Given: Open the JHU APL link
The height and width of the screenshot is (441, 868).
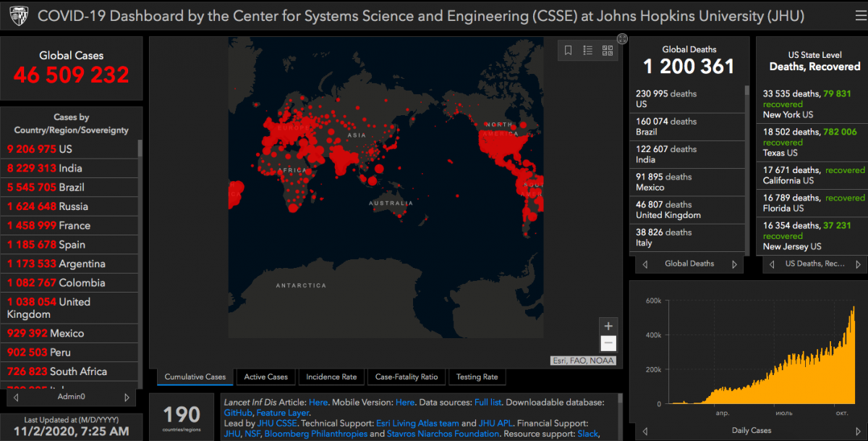Looking at the screenshot, I should (x=494, y=423).
